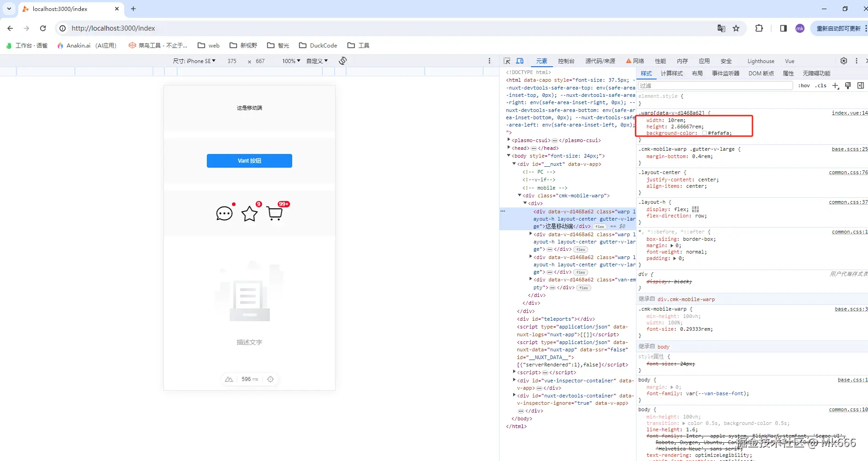The width and height of the screenshot is (868, 461).
Task: Expand the van-empty div node
Action: 531,279
